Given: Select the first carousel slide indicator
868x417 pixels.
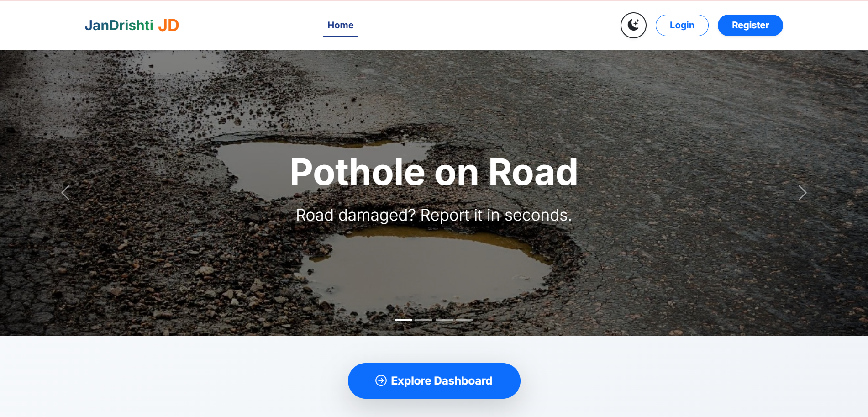Looking at the screenshot, I should 403,320.
